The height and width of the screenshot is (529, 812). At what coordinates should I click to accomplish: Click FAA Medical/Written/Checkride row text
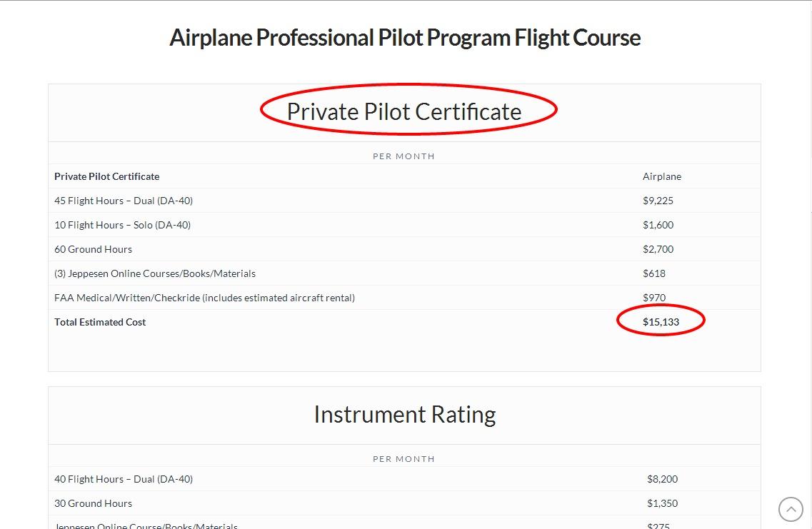click(204, 298)
